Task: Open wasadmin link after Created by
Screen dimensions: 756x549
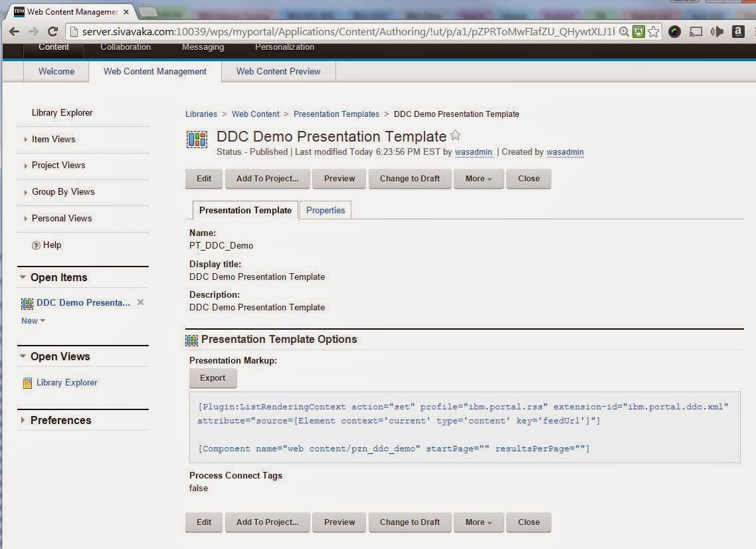Action: tap(565, 152)
